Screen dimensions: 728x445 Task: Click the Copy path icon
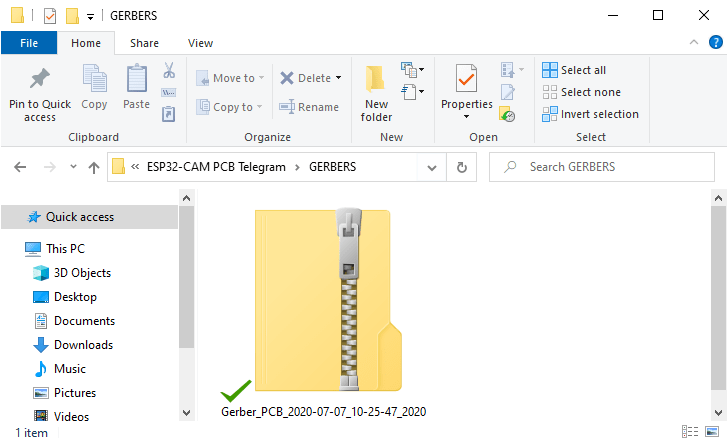click(169, 92)
